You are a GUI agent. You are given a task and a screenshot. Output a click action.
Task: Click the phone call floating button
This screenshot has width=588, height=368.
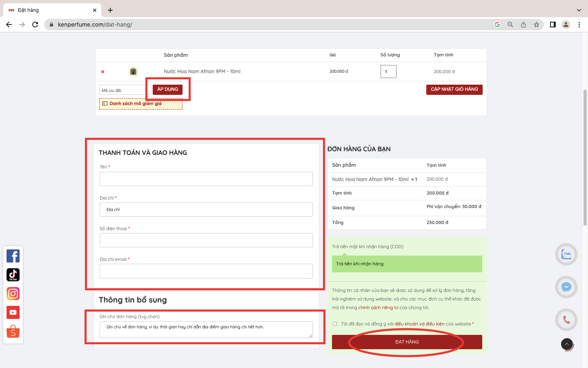[x=566, y=320]
